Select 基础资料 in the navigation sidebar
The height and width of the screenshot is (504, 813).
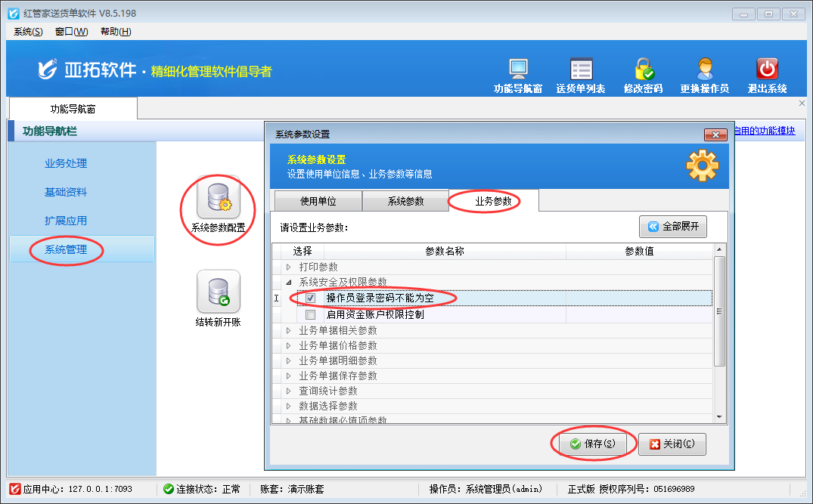click(x=66, y=192)
